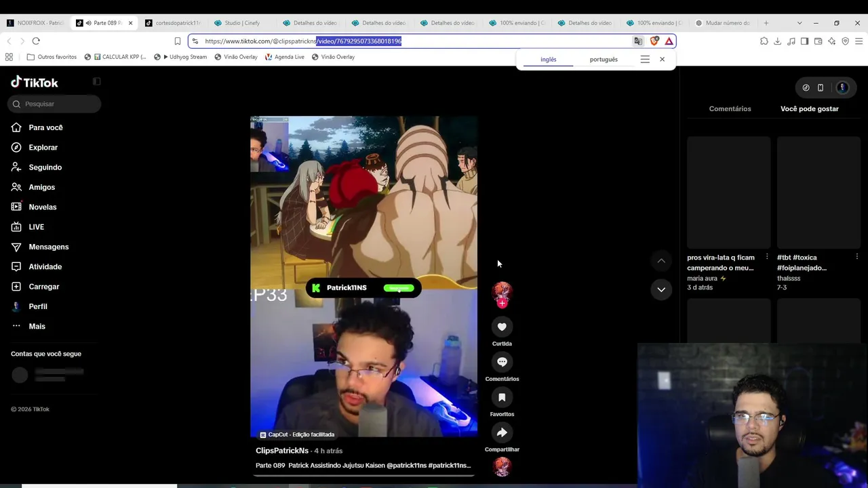Open the Agenda Live bookmark
The image size is (868, 488).
285,57
